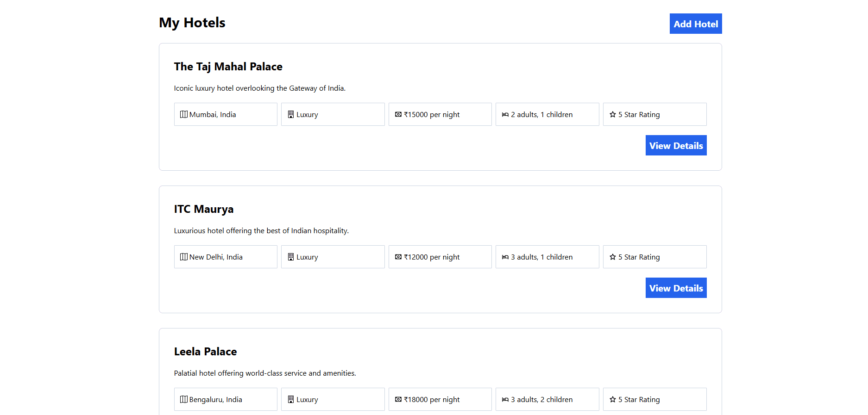Click the building icon in Leela Palace card
868x415 pixels.
coord(291,399)
